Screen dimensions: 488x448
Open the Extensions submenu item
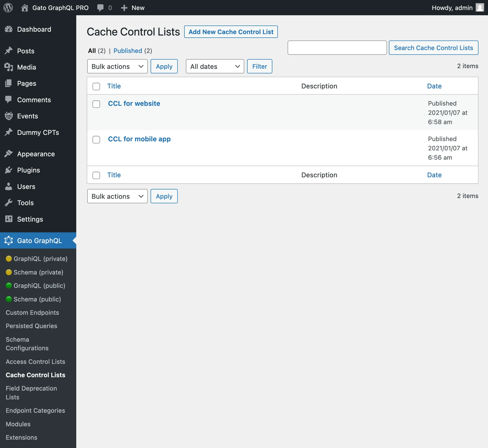(x=21, y=437)
